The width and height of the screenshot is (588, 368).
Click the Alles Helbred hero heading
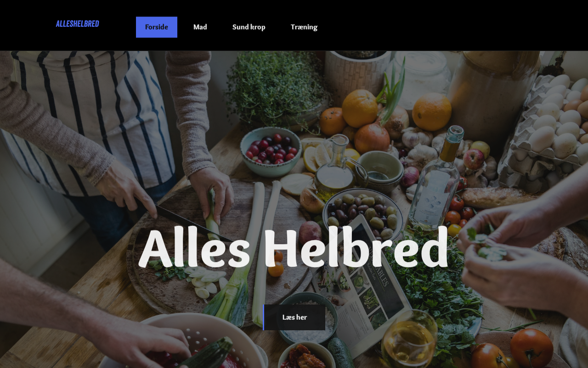pyautogui.click(x=293, y=248)
